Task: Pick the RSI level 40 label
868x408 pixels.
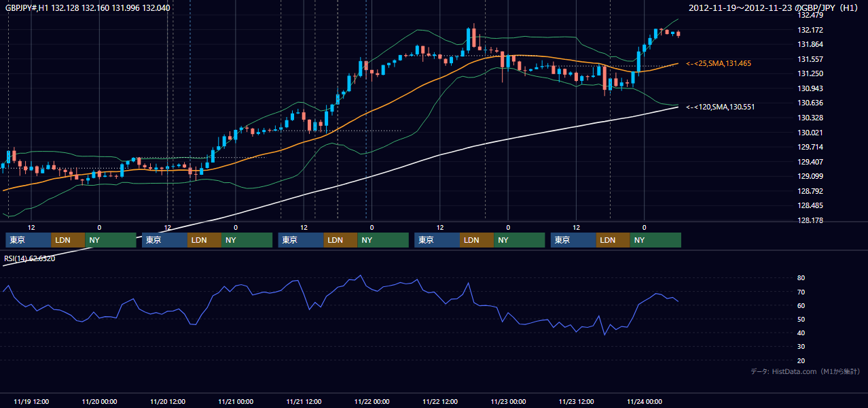Action: pyautogui.click(x=801, y=333)
